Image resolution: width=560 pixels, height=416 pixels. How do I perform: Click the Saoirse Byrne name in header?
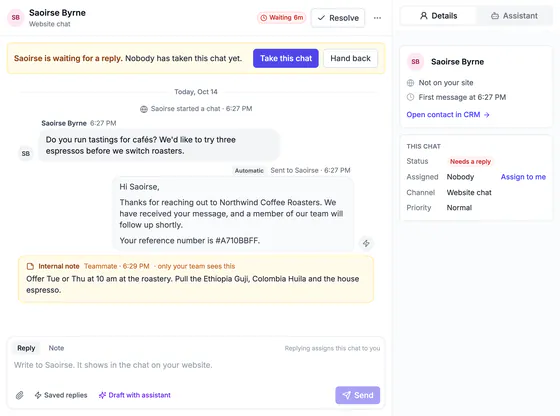point(57,12)
